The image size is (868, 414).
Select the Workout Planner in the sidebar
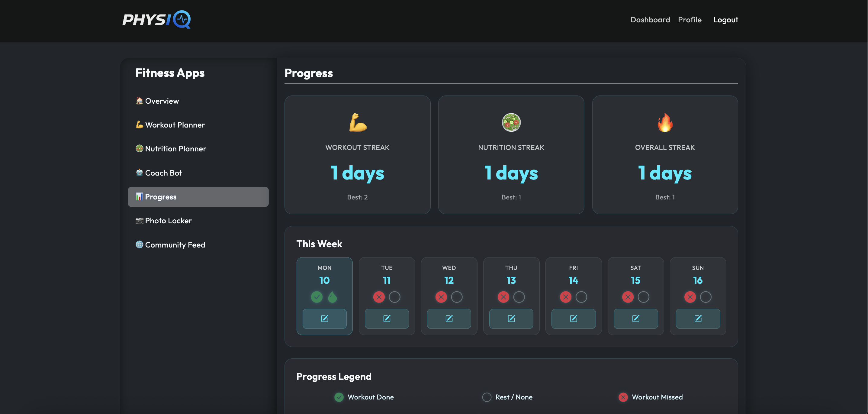[x=175, y=125]
